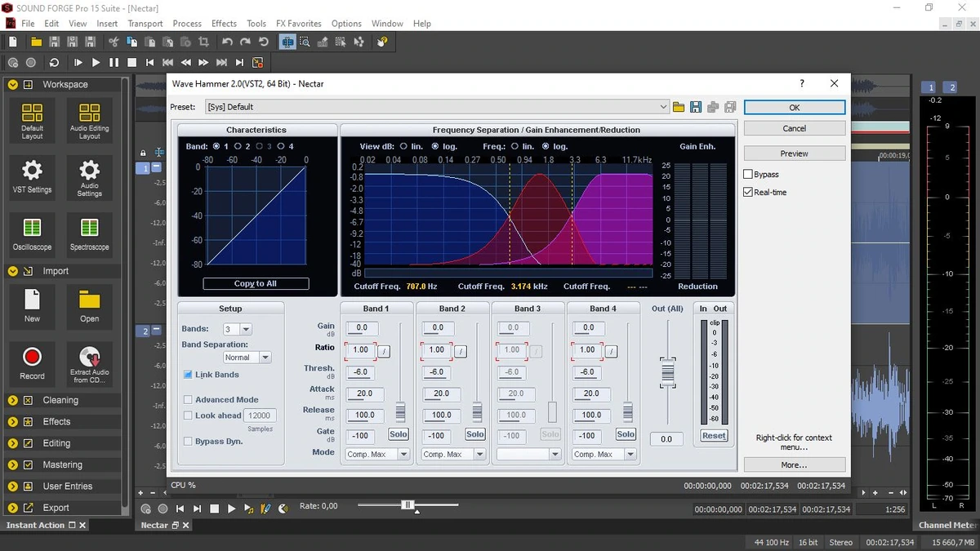Click the What's This help icon
The image size is (980, 551).
tap(382, 42)
